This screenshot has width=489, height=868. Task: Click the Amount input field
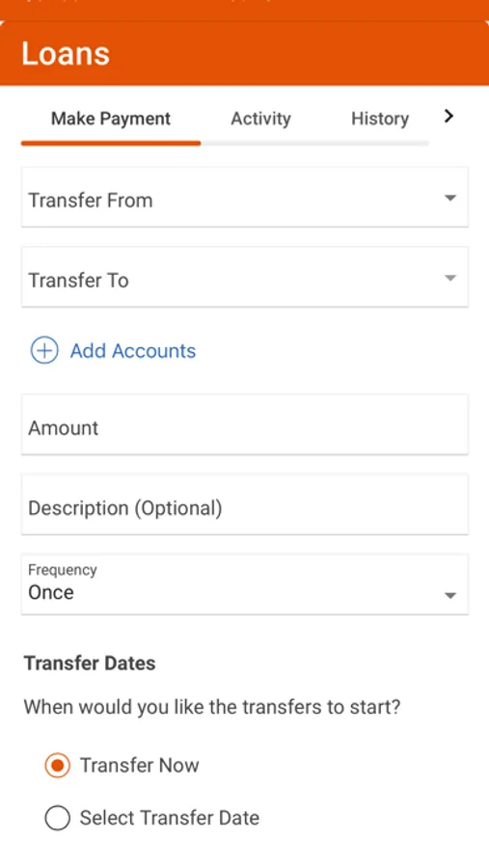pos(245,425)
